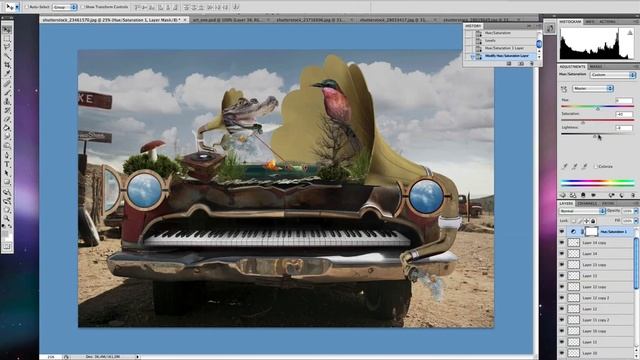
Task: Toggle the Show Transform Controls checkbox
Action: (82, 7)
